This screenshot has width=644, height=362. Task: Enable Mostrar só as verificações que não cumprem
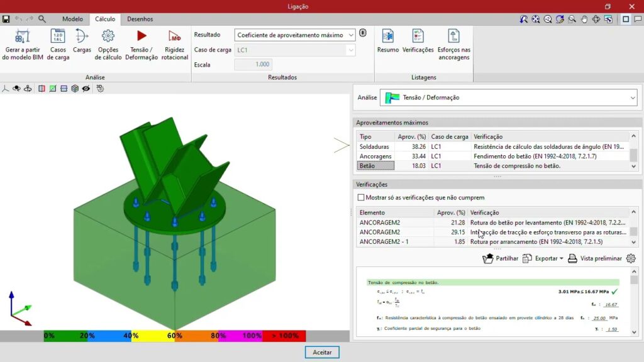click(x=361, y=197)
